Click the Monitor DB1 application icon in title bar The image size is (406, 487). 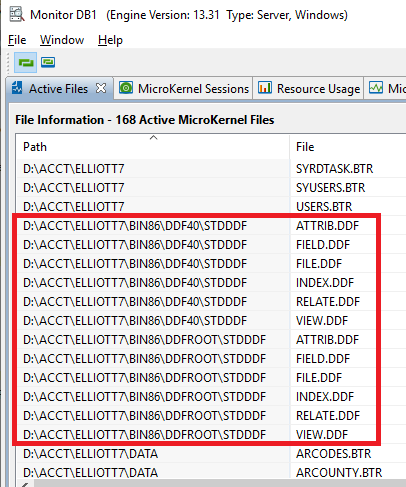point(16,14)
